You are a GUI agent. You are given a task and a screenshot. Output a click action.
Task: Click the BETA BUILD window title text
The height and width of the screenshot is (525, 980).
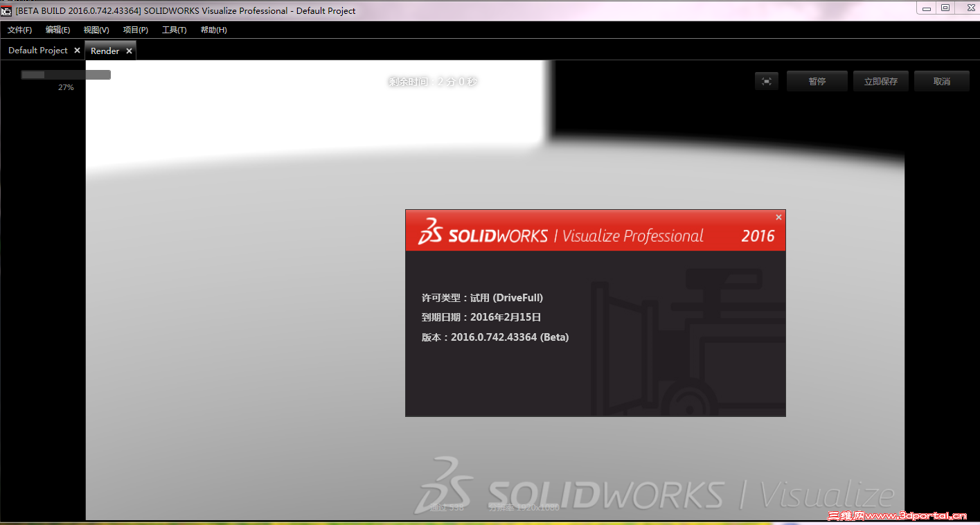click(x=186, y=11)
